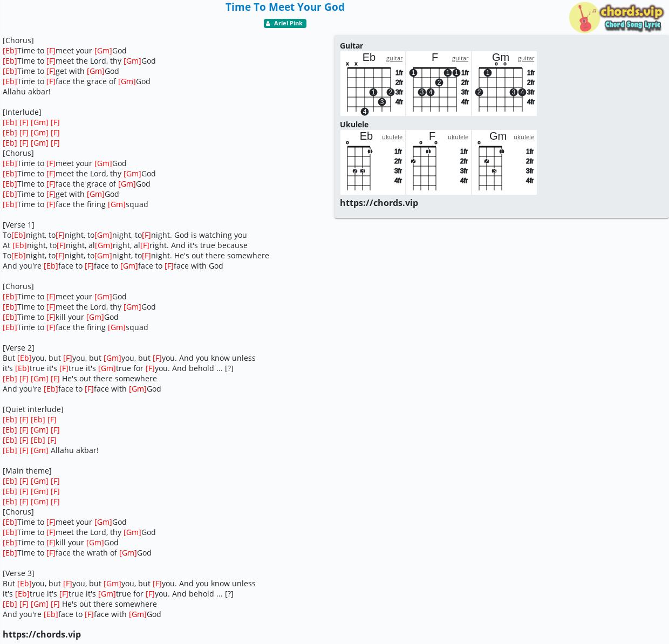Open the Eb guitar chord diagram
The image size is (669, 644).
click(373, 84)
